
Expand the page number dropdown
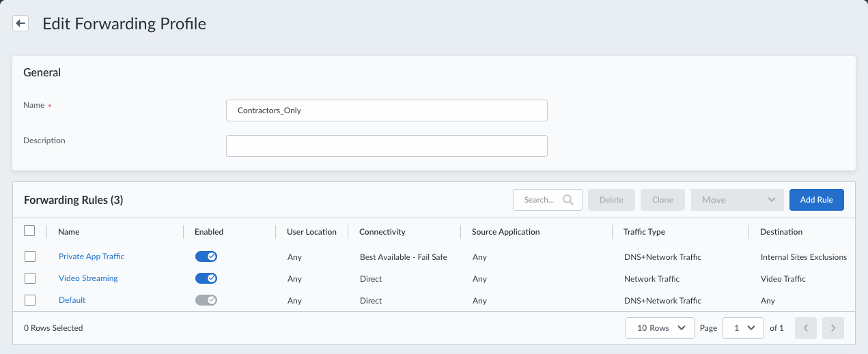click(743, 328)
